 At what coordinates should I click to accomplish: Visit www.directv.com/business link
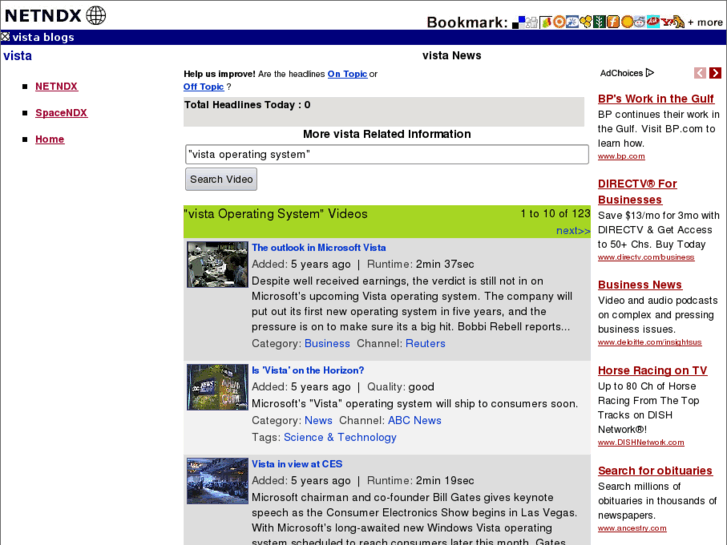pos(646,257)
